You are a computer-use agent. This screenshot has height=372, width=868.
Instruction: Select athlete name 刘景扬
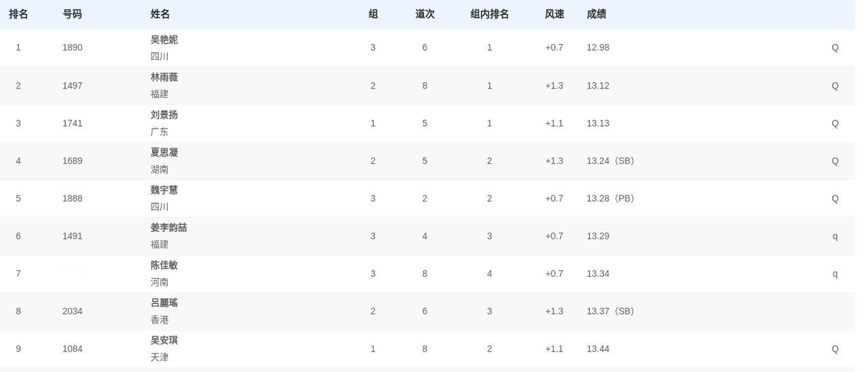click(x=164, y=115)
